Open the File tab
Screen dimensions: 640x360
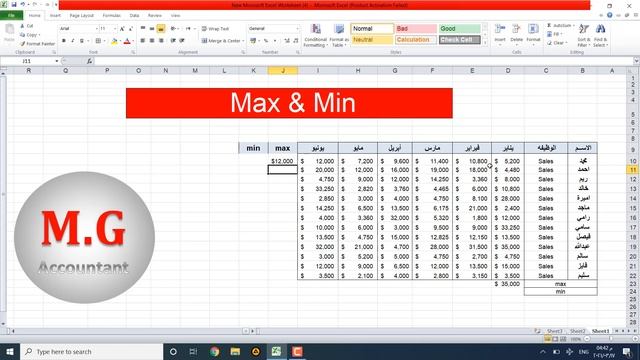[11, 16]
